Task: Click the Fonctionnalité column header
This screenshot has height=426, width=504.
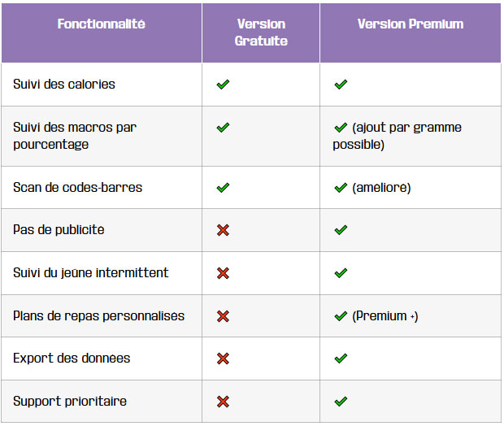Action: click(102, 24)
